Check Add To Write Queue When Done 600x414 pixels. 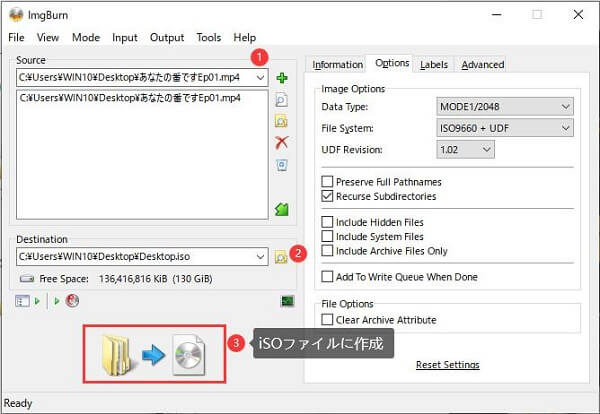[x=327, y=276]
